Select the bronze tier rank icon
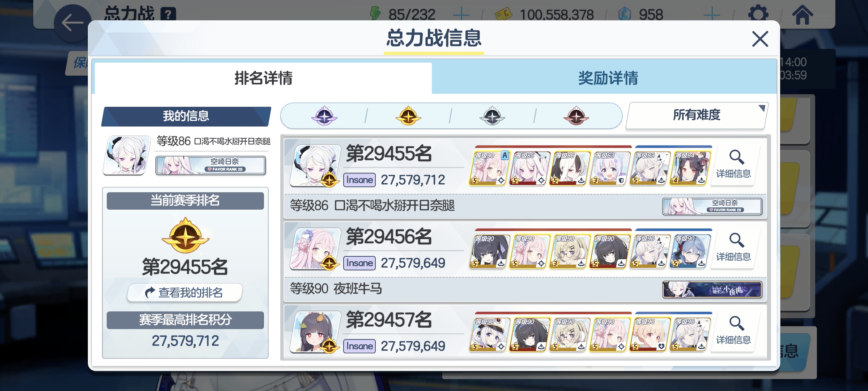Viewport: 868px width, 391px height. pyautogui.click(x=576, y=116)
